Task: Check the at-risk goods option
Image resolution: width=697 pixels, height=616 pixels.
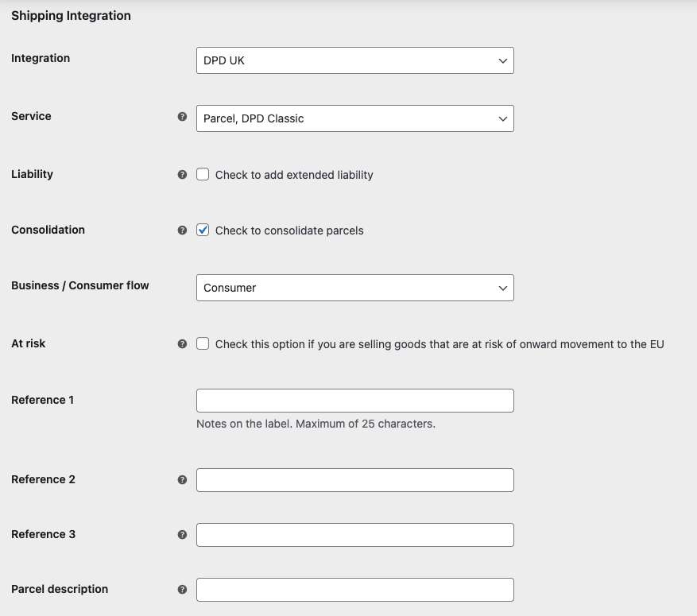Action: 203,343
